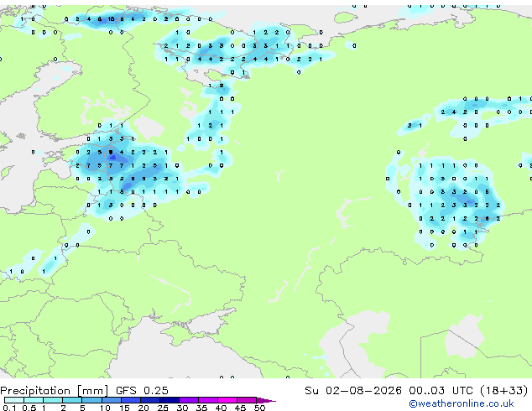The image size is (532, 411).
Task: Click the above-50 arrow at legend end
Action: click(x=266, y=400)
